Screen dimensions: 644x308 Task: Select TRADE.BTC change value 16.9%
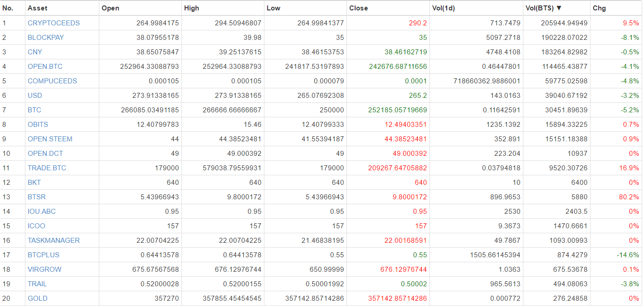(629, 168)
